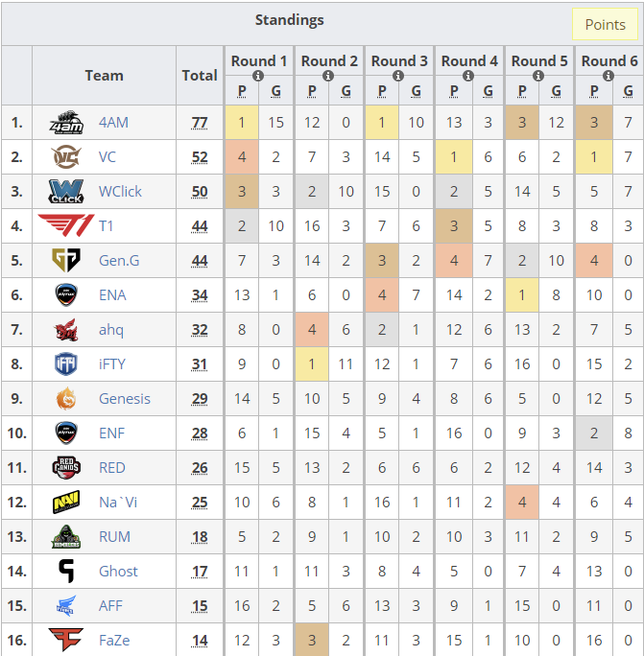Image resolution: width=644 pixels, height=656 pixels.
Task: Click the Round 3 column header
Action: pyautogui.click(x=399, y=61)
